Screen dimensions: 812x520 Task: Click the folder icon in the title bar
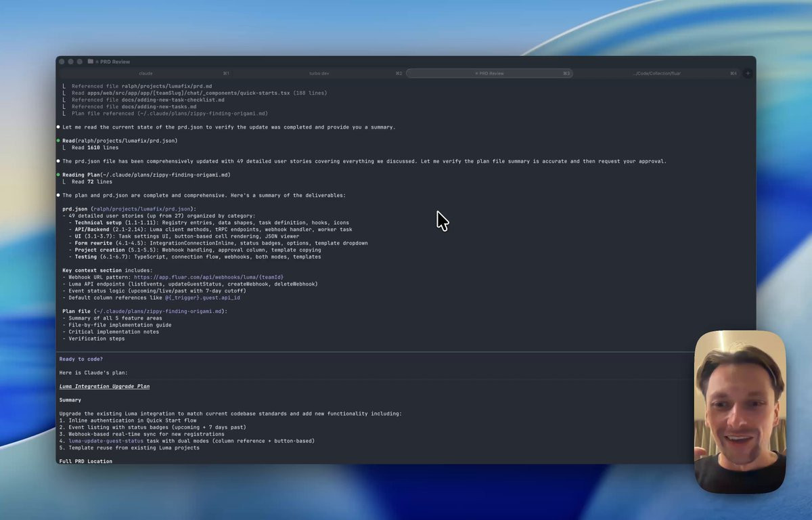coord(91,62)
